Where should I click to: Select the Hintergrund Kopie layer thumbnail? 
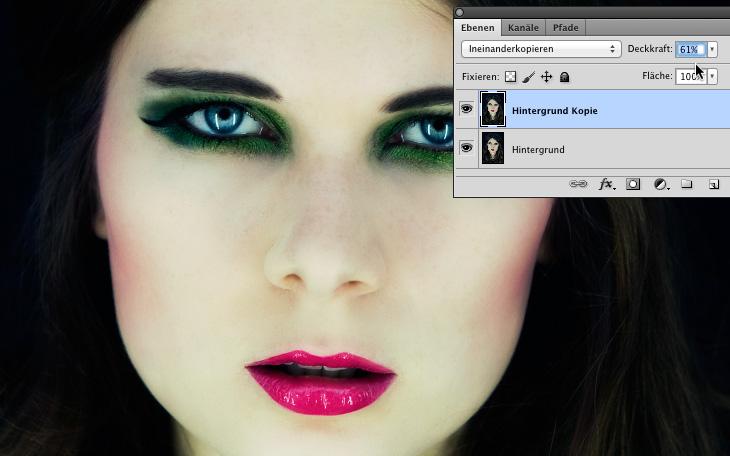pyautogui.click(x=493, y=109)
